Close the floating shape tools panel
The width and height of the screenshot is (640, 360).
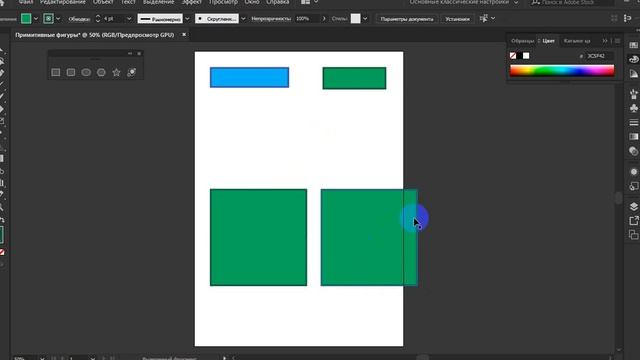139,53
